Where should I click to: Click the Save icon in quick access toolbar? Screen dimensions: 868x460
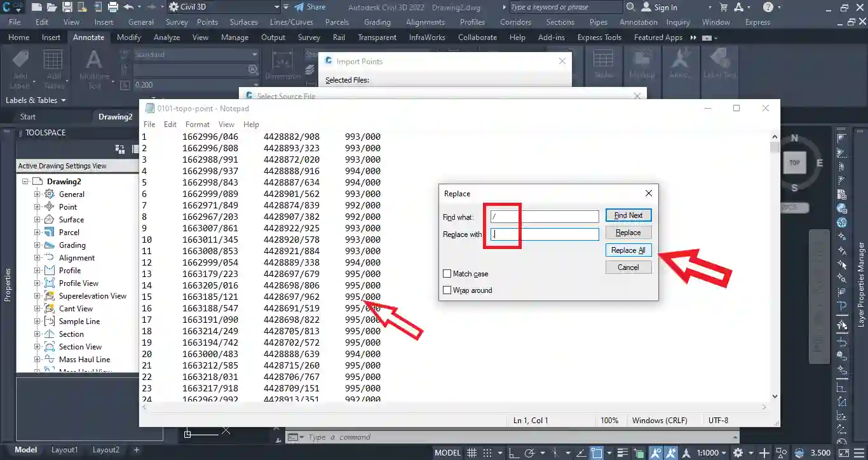[x=66, y=7]
